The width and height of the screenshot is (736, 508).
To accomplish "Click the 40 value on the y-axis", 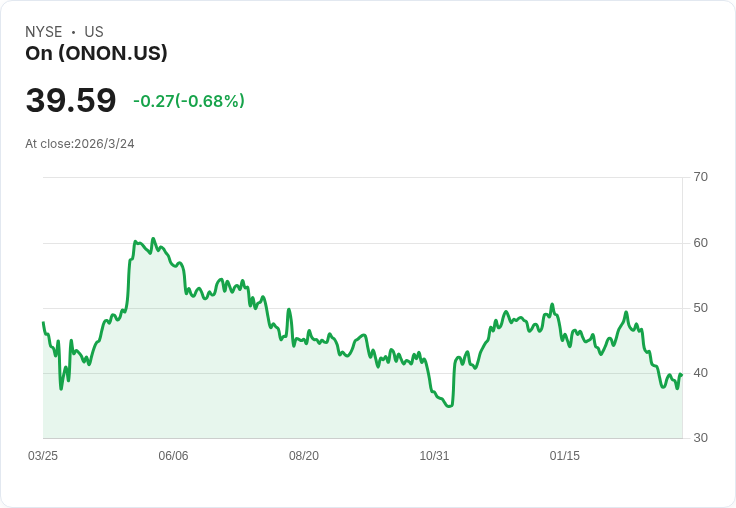I will point(701,373).
